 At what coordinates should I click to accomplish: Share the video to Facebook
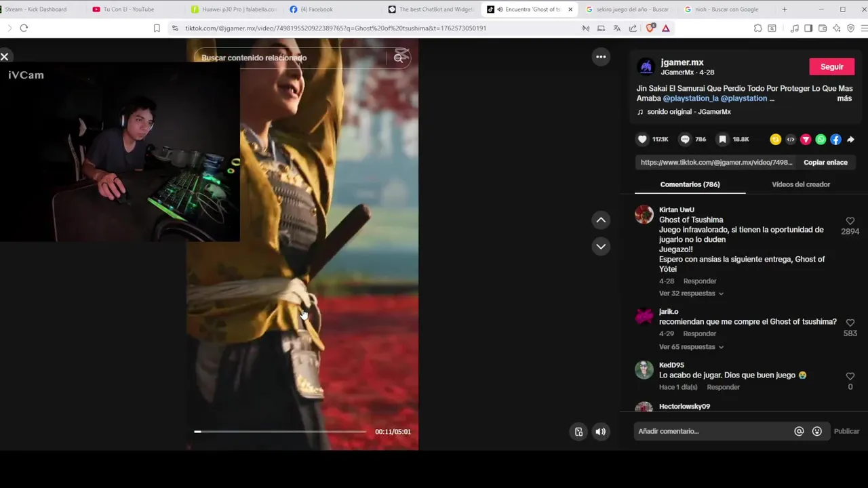pos(835,140)
